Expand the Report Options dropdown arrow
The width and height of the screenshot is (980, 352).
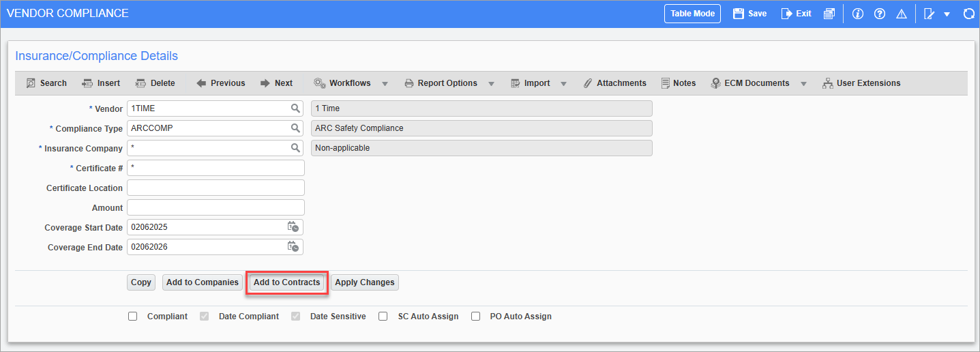491,84
